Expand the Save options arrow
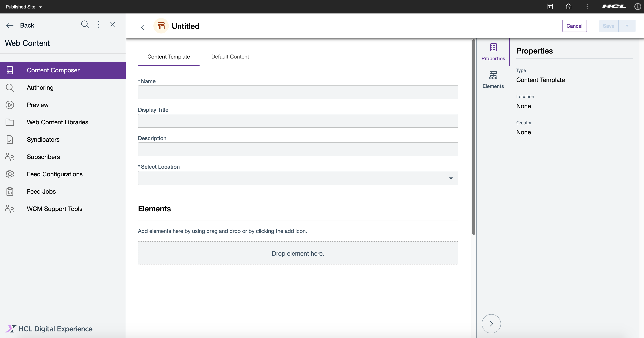Screen dimensions: 644x338 point(627,26)
